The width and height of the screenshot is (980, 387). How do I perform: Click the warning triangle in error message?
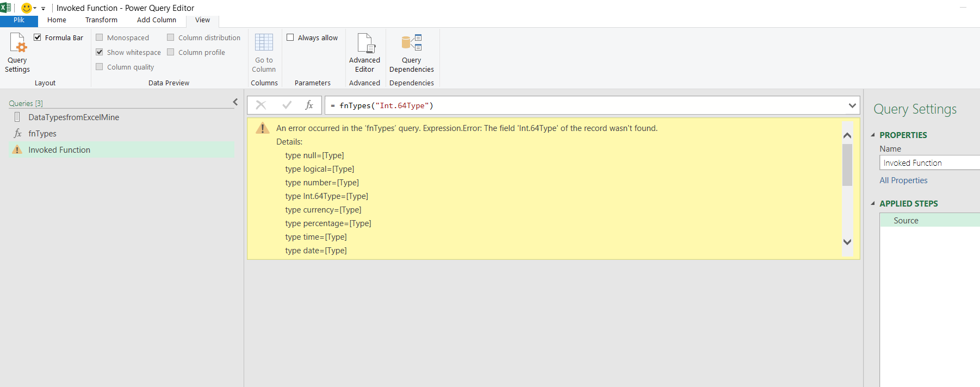[x=263, y=128]
